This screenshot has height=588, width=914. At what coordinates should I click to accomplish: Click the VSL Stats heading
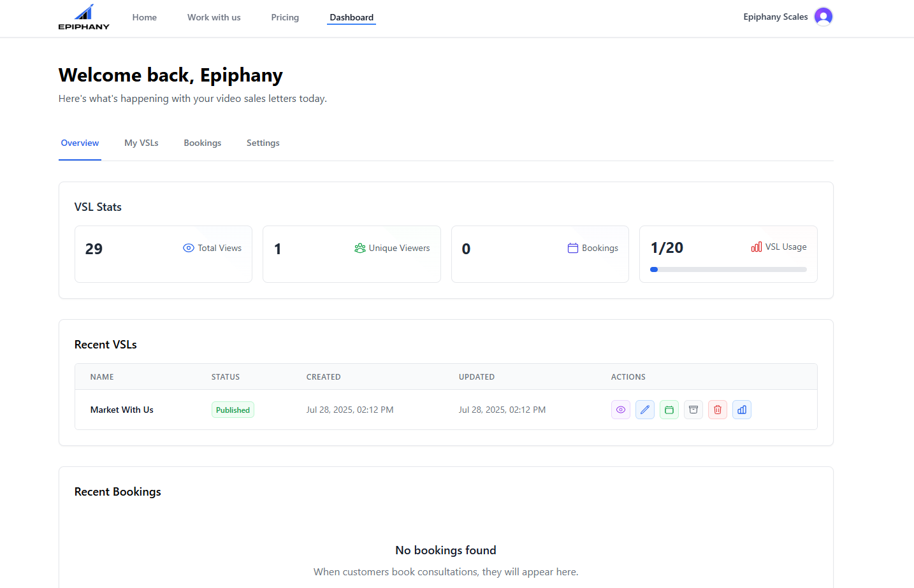[98, 207]
